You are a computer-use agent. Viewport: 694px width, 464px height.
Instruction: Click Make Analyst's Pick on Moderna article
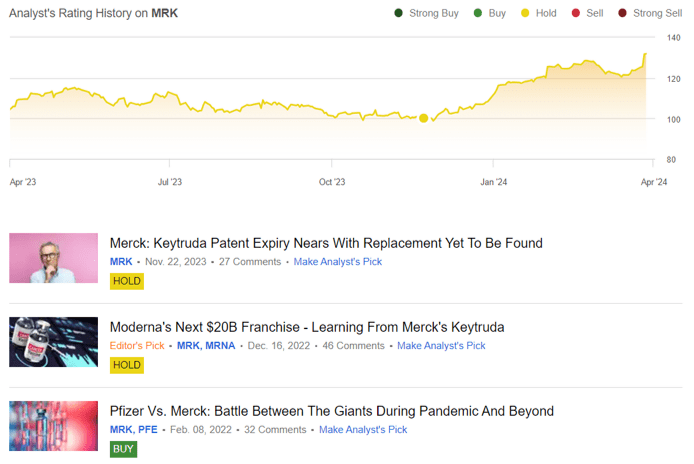pyautogui.click(x=441, y=346)
